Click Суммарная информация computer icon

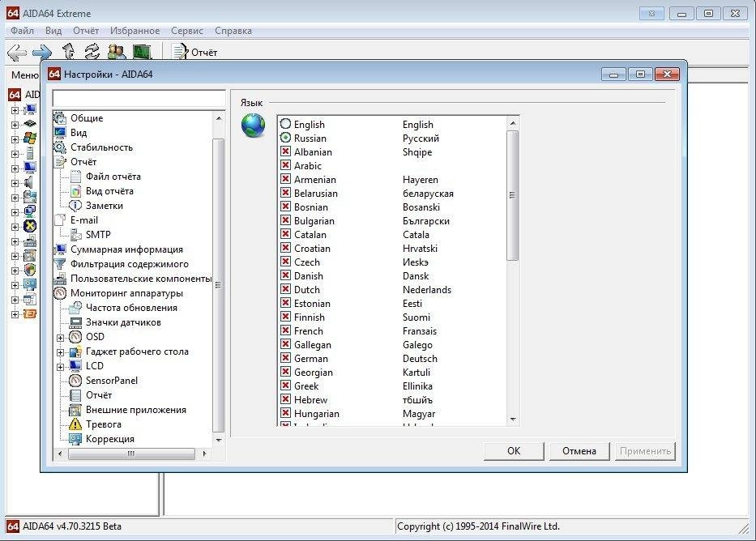(60, 249)
